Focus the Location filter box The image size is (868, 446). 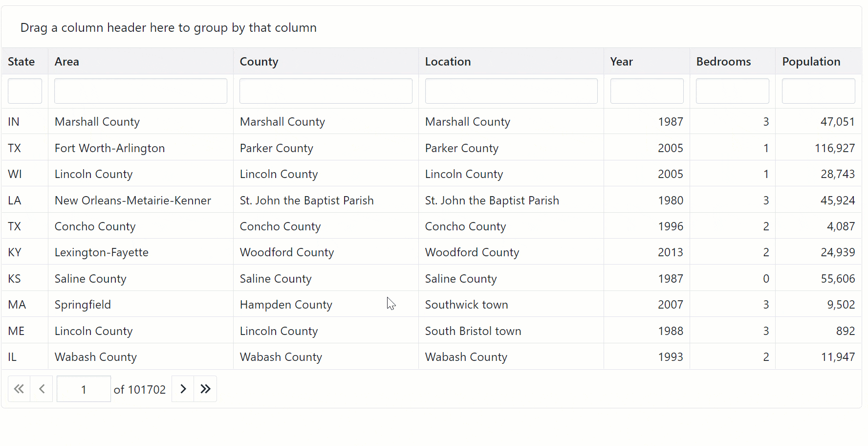coord(511,91)
